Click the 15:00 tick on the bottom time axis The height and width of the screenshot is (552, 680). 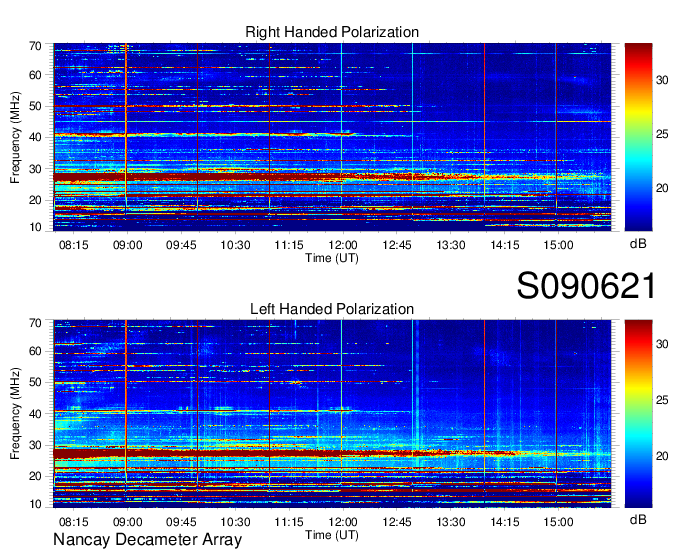tap(559, 522)
